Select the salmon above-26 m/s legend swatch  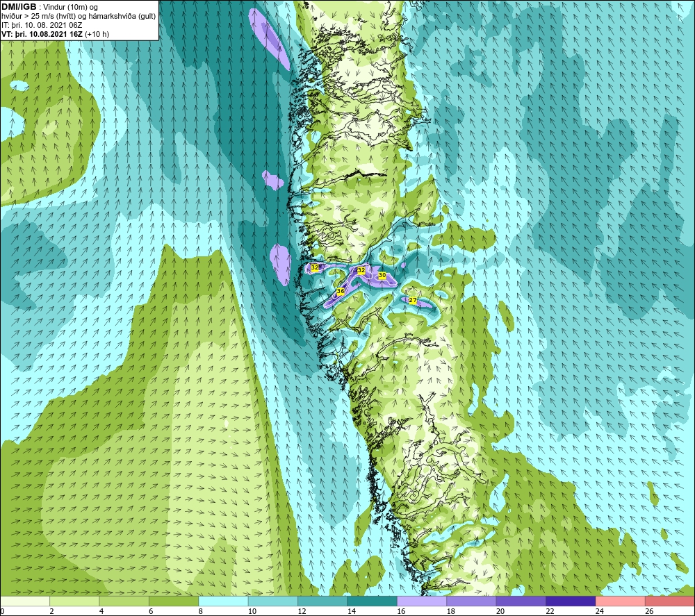(670, 601)
